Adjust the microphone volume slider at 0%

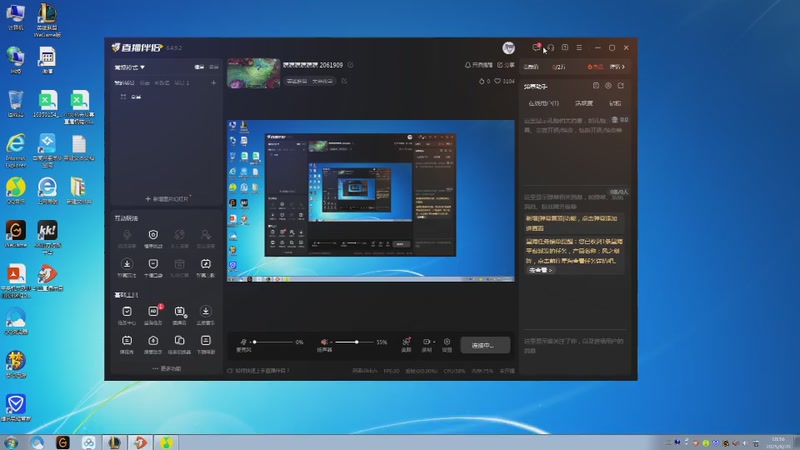pyautogui.click(x=273, y=342)
